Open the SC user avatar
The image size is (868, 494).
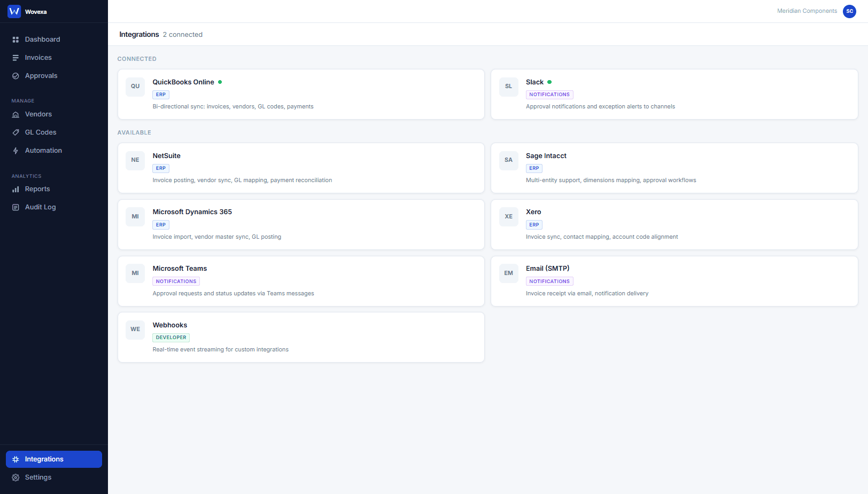click(x=849, y=11)
